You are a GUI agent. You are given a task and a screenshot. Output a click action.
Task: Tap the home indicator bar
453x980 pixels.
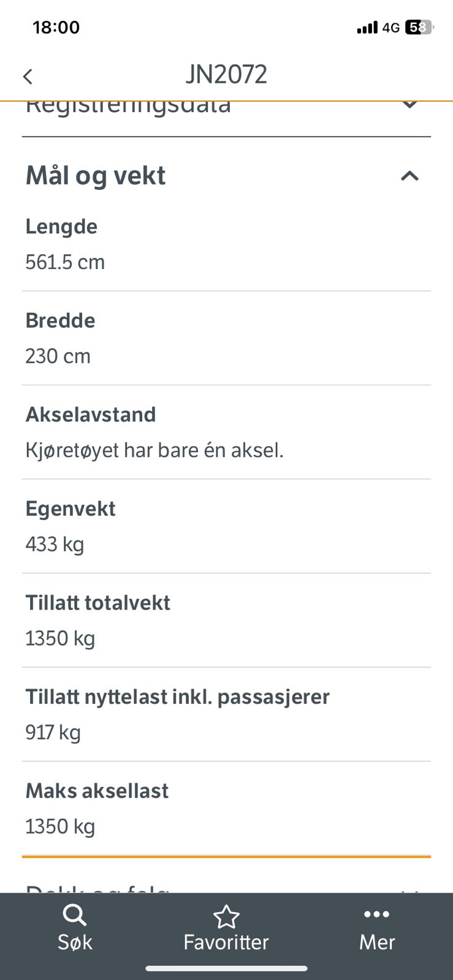226,968
